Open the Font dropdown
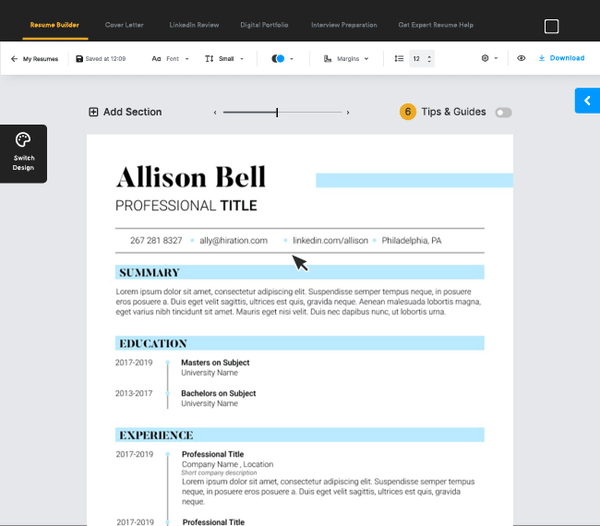600x526 pixels. [x=170, y=59]
